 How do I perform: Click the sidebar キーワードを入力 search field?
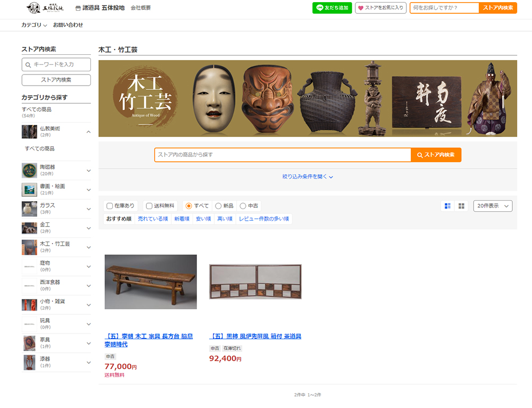56,64
